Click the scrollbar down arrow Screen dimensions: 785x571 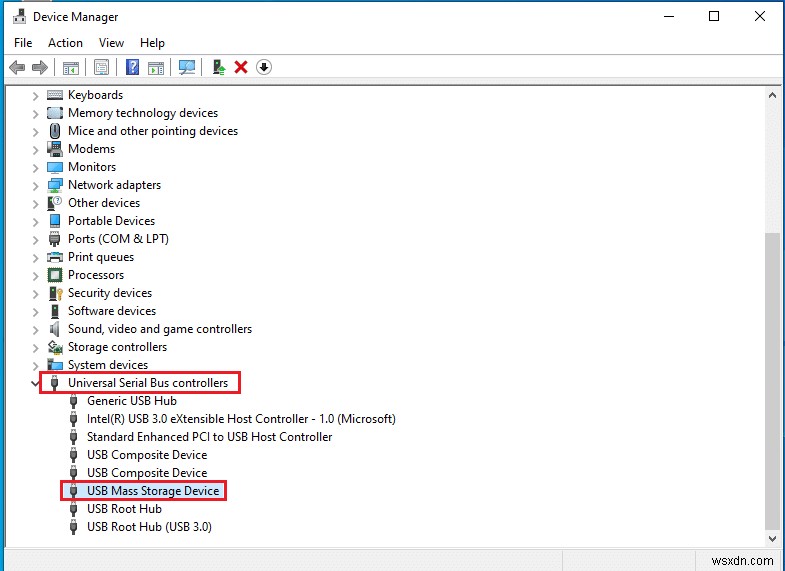(x=772, y=538)
